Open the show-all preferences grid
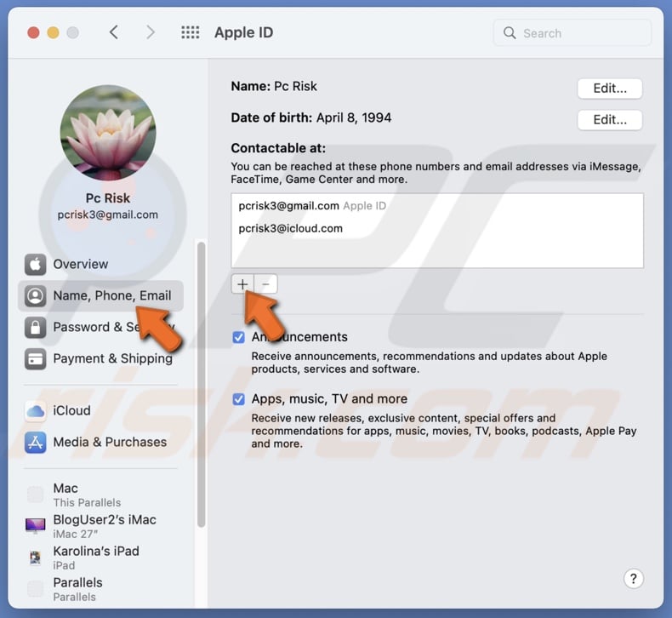The height and width of the screenshot is (618, 672). click(191, 32)
